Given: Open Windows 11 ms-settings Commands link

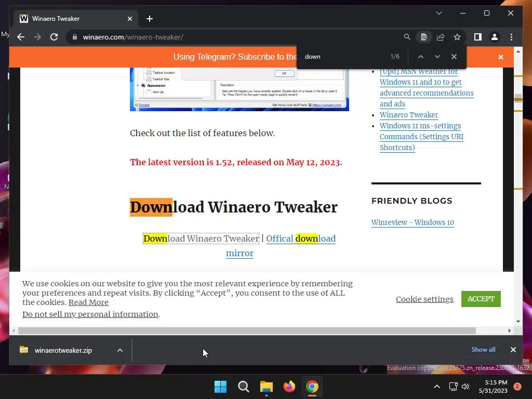Looking at the screenshot, I should [421, 137].
